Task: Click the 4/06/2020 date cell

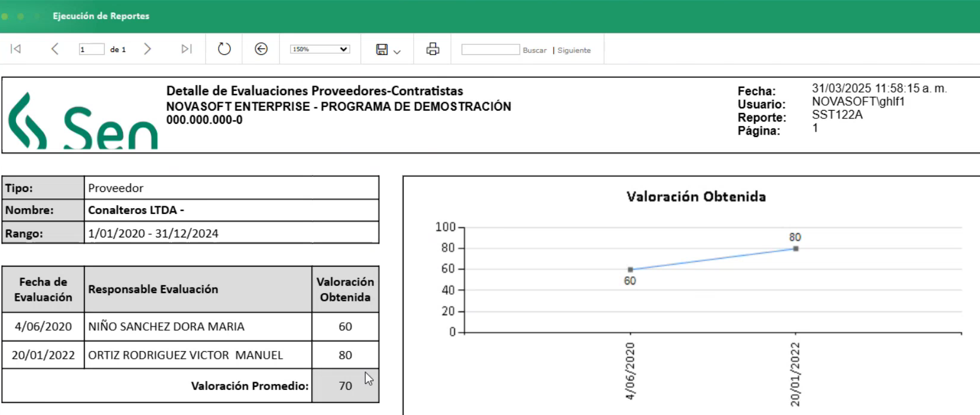Action: click(43, 326)
